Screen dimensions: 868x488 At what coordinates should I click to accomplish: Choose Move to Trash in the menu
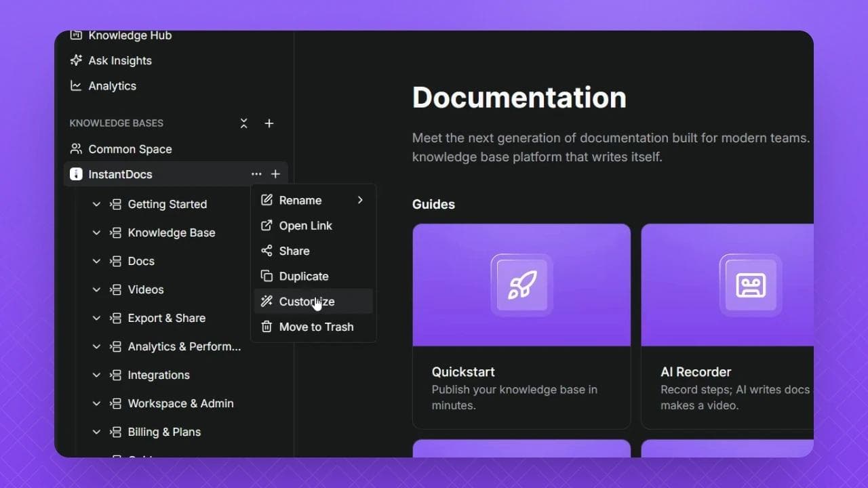point(316,327)
